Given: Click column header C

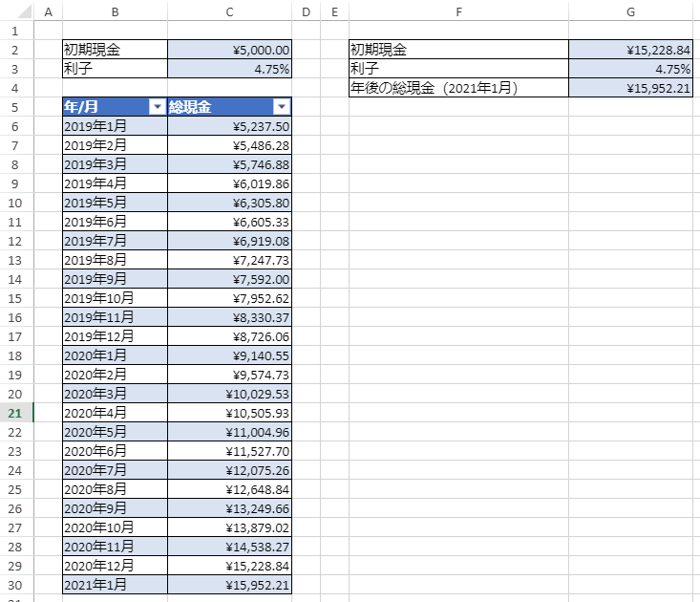Looking at the screenshot, I should (x=229, y=11).
